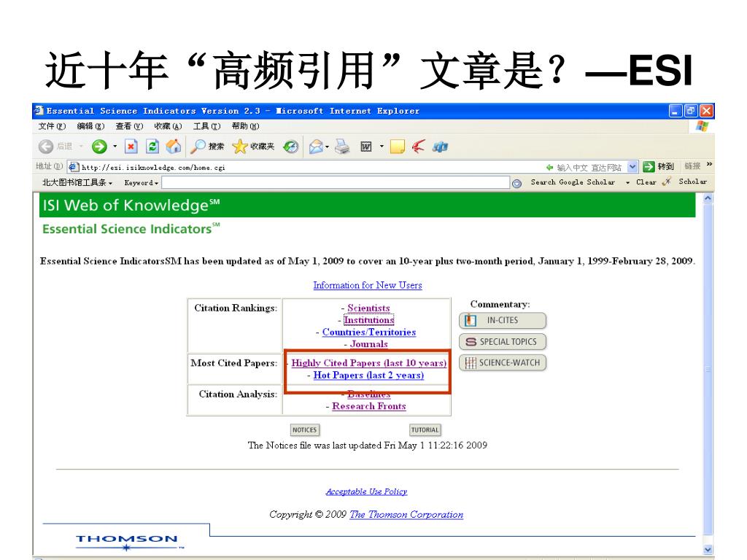Click the scrollbar down arrow
This screenshot has height=560, width=747.
[708, 549]
